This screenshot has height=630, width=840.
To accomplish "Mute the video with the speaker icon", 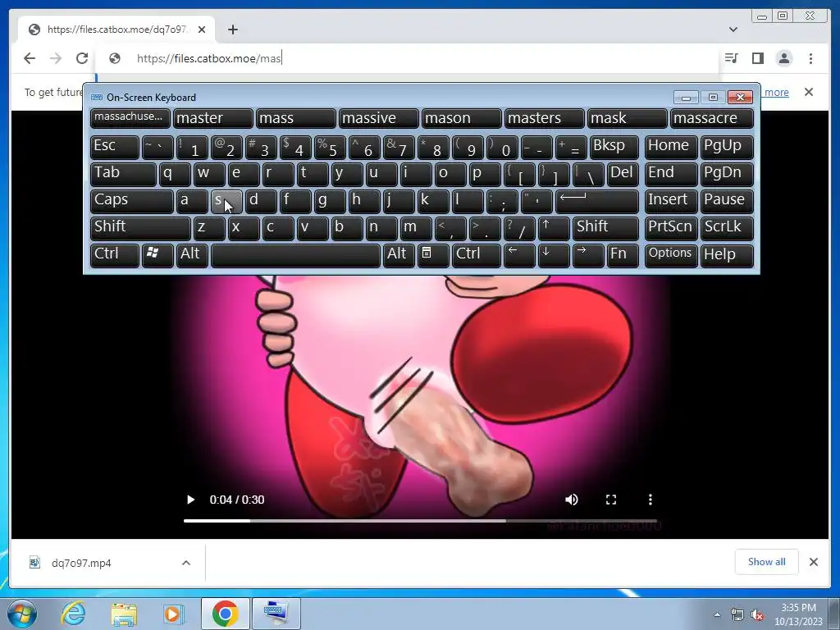I will (x=572, y=500).
